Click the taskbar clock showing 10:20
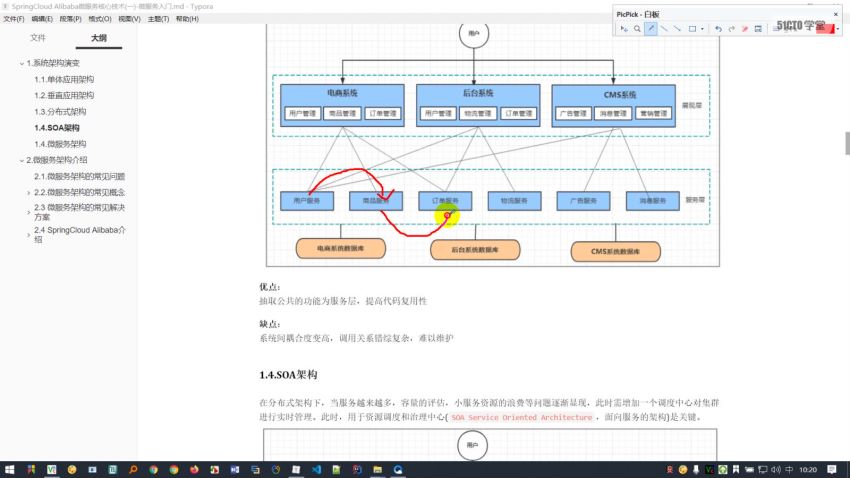850x478 pixels. tap(808, 469)
